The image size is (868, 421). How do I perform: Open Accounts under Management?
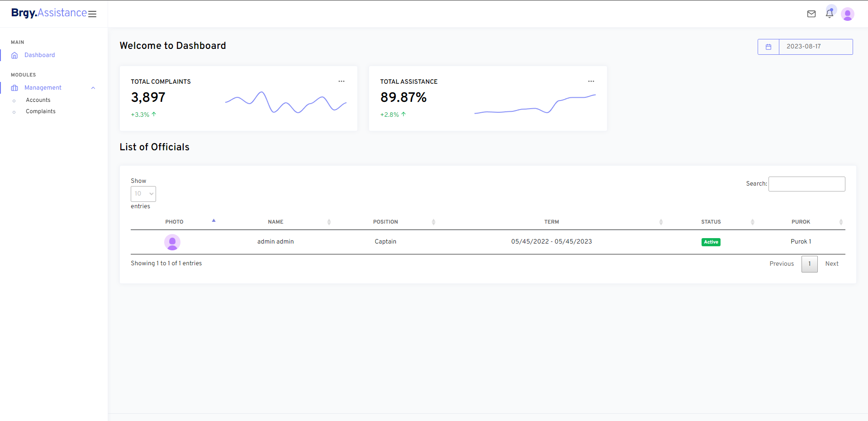click(x=38, y=100)
